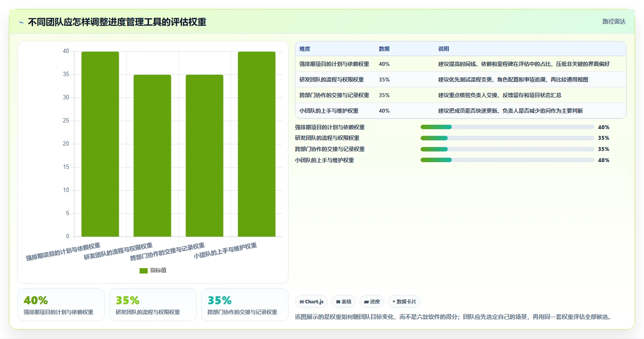The height and width of the screenshot is (339, 644).
Task: Click the 数据卡片 tag chip
Action: 404,302
